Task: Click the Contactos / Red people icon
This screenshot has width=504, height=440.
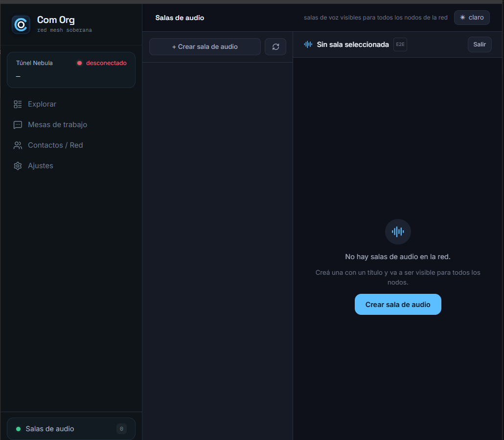Action: 18,146
